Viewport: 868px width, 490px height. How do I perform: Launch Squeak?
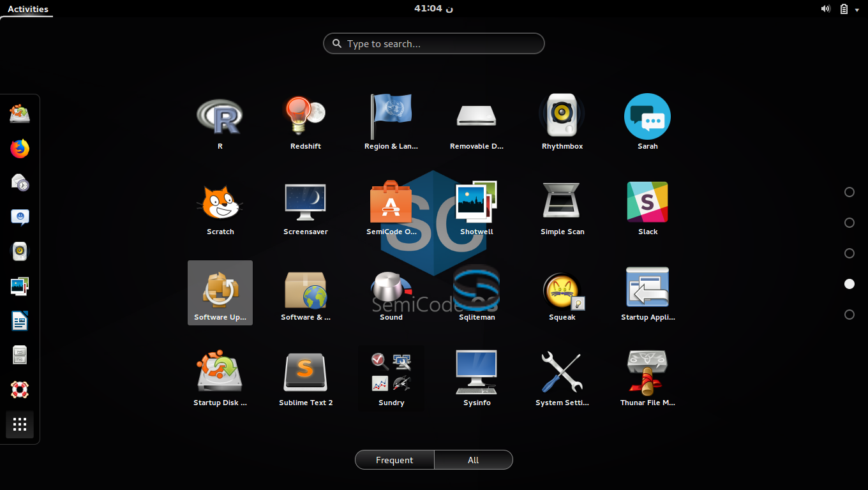[562, 294]
